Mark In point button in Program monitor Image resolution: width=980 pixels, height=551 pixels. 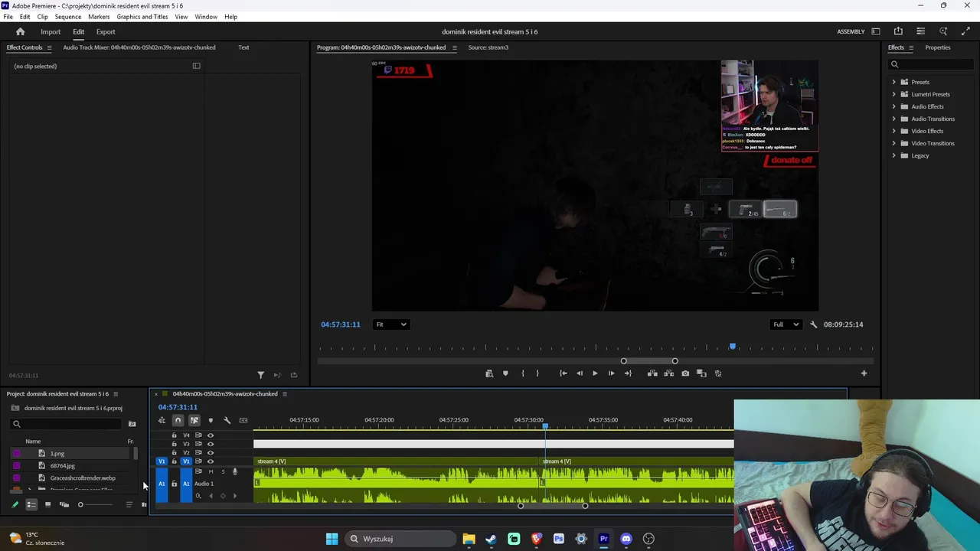coord(523,373)
